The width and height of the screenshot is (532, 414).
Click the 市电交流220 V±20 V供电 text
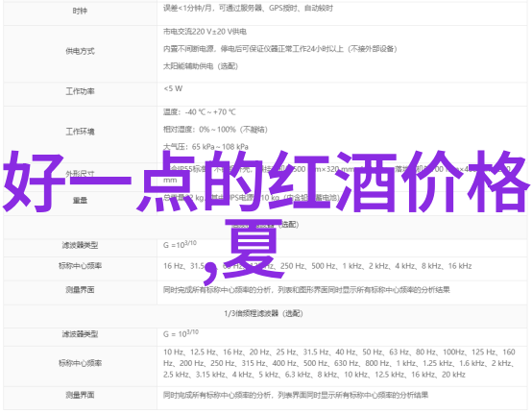click(x=205, y=32)
